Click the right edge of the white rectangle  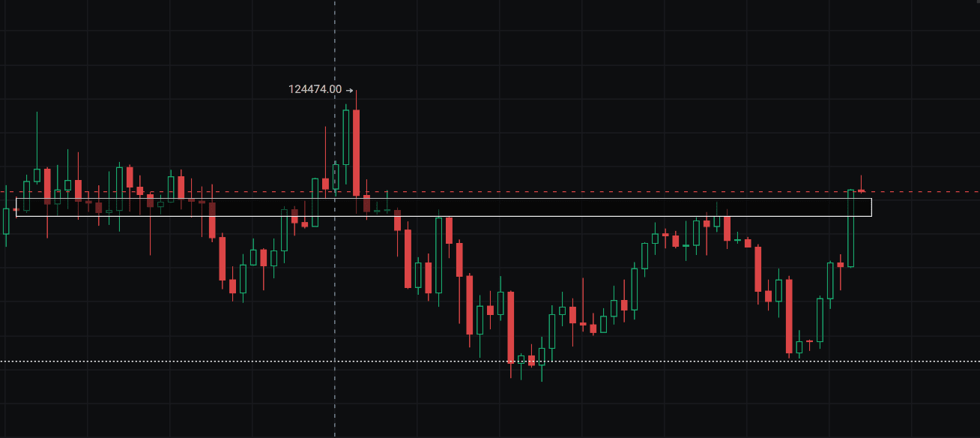[871, 207]
